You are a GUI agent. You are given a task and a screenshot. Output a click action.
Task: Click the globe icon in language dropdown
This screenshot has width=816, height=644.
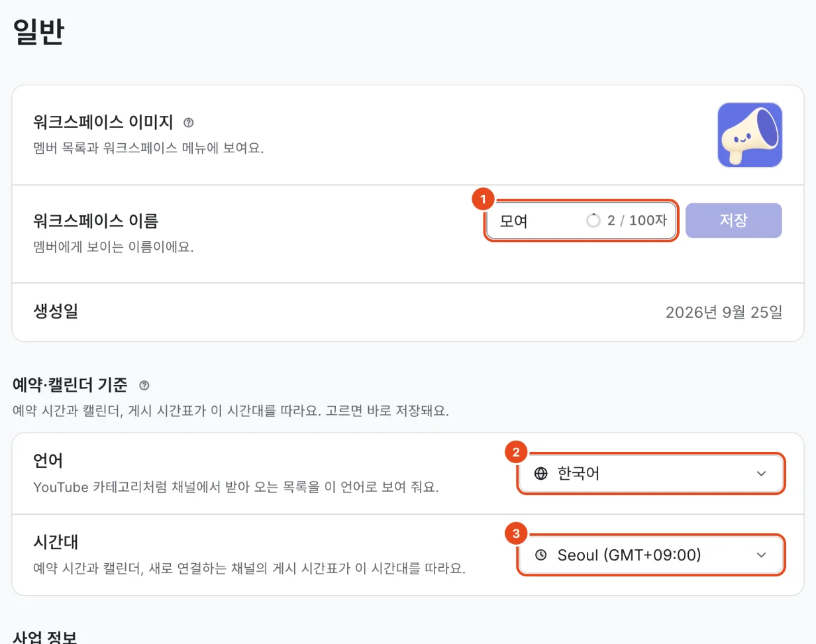pos(541,474)
